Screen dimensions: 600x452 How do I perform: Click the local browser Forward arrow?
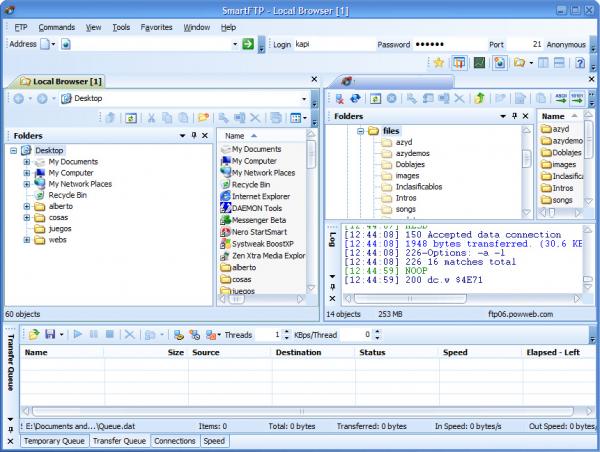coord(42,99)
